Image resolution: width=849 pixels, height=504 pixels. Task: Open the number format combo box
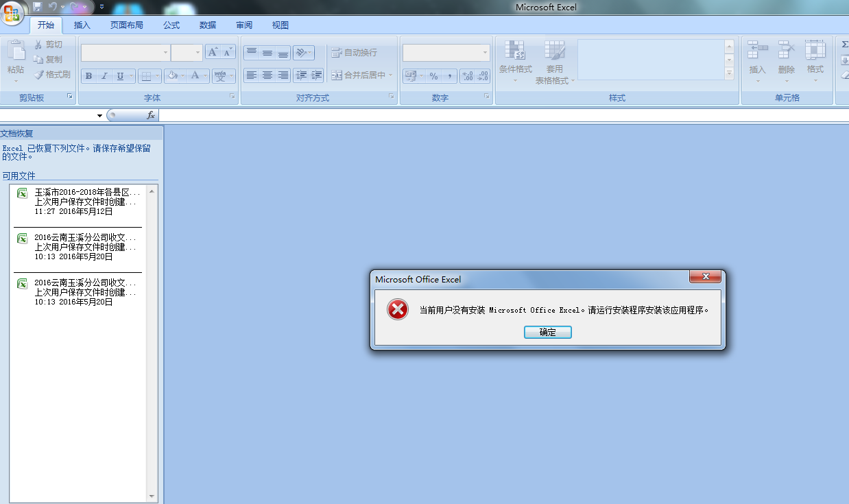446,53
